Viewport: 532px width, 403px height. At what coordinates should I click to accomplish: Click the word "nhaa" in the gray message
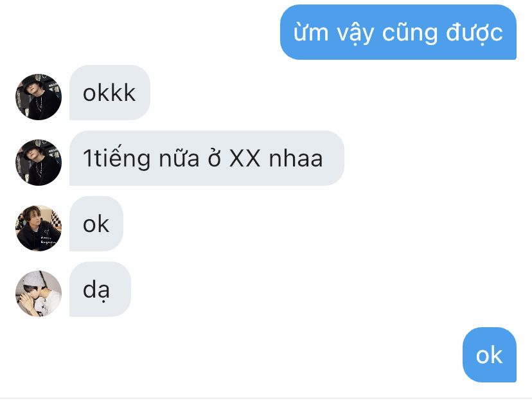click(296, 158)
